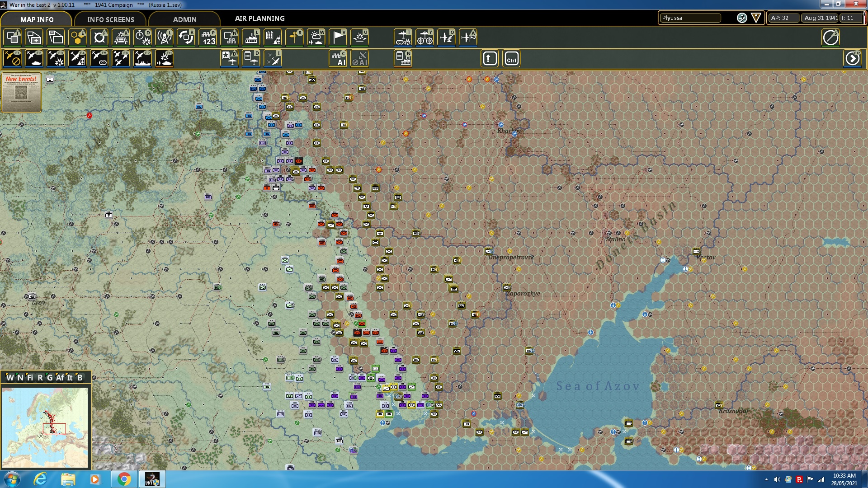This screenshot has height=488, width=868.
Task: Open Google Chrome from the taskbar
Action: (124, 479)
